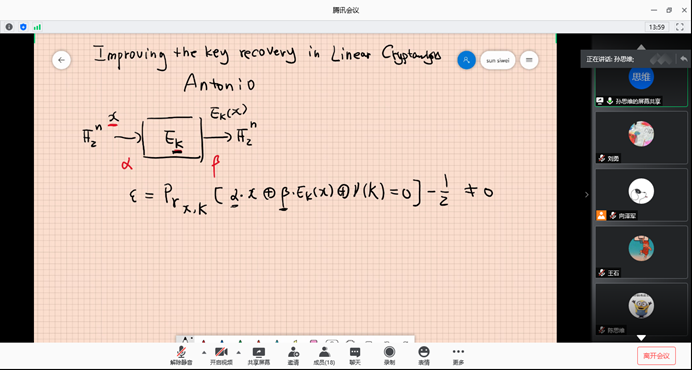Expand the video options arrow beside the camera

point(238,352)
